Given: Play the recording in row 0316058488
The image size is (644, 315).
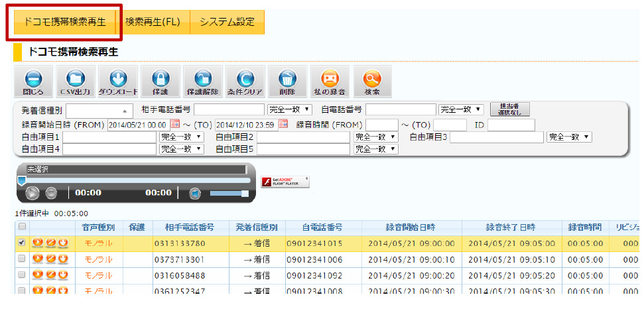Looking at the screenshot, I should [37, 275].
